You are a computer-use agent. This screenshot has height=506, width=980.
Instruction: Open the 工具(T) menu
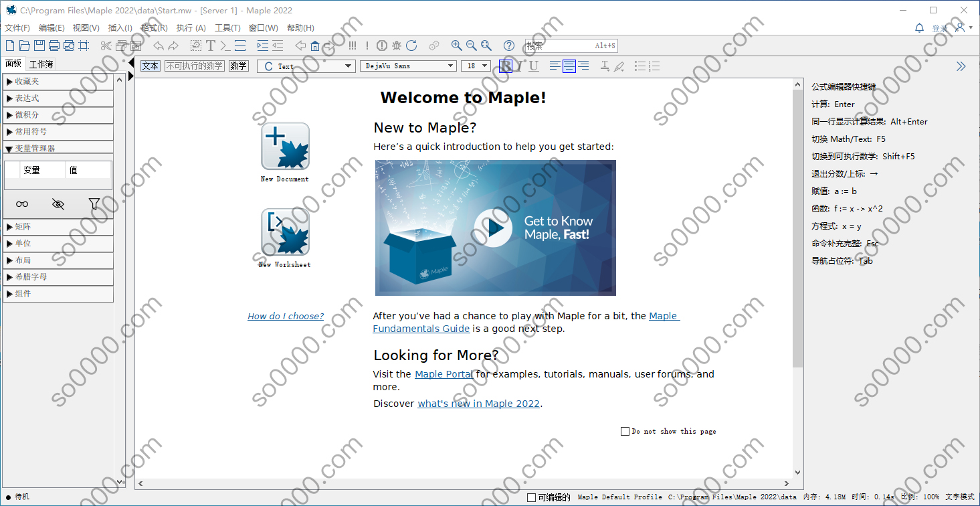(x=227, y=28)
